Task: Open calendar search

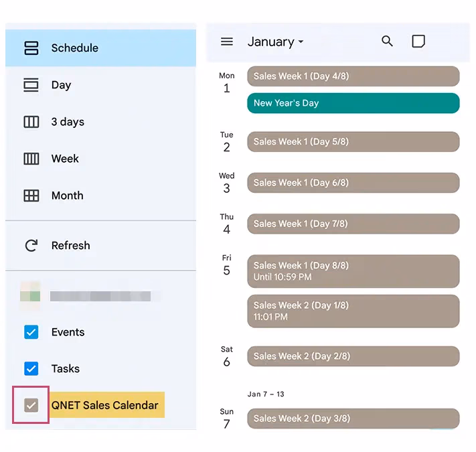Action: pos(387,41)
